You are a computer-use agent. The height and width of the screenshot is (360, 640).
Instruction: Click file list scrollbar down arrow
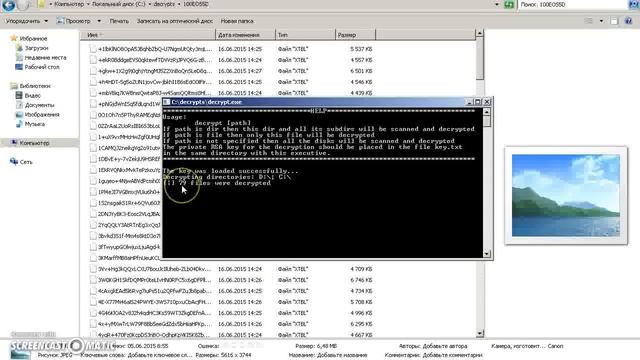click(480, 333)
